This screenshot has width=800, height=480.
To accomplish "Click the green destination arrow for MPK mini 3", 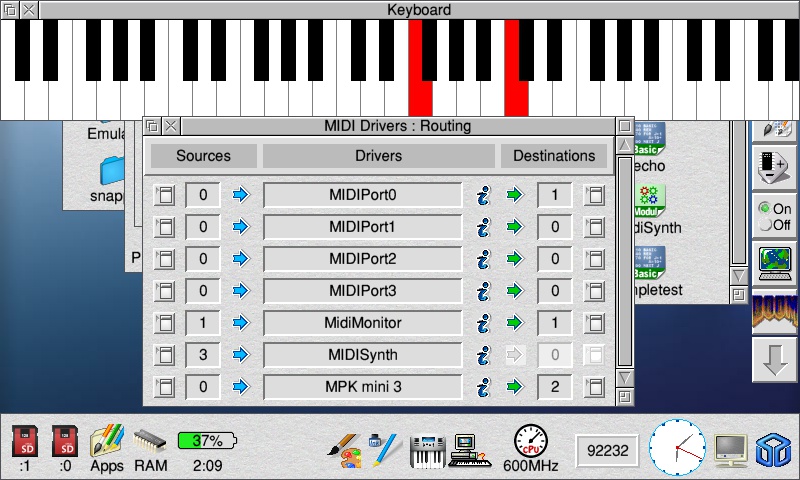I will [x=514, y=387].
